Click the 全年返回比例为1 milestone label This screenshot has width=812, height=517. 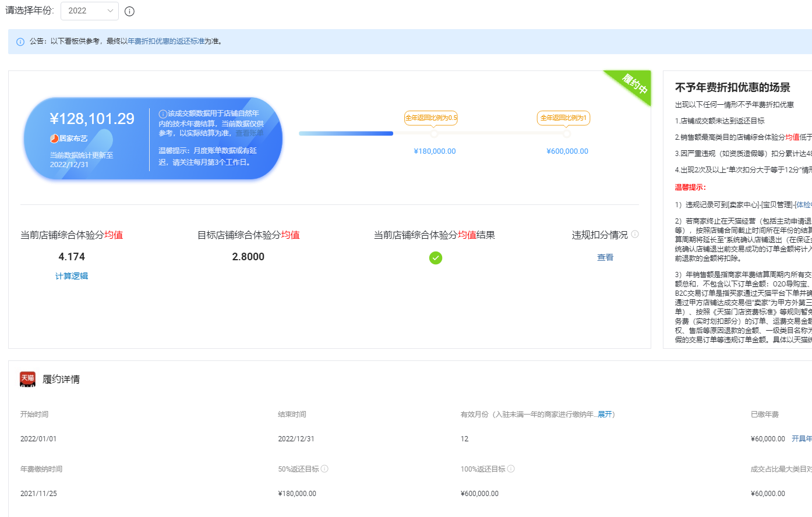[x=563, y=118]
